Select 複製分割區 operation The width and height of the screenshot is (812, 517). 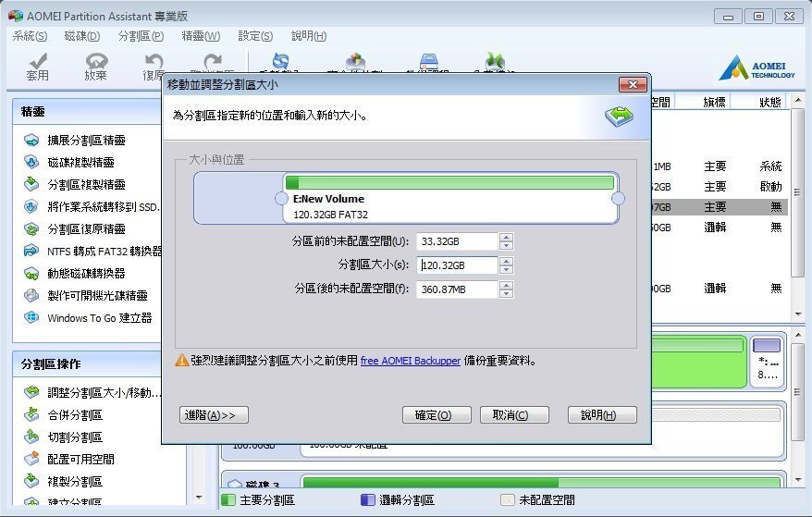pyautogui.click(x=75, y=482)
